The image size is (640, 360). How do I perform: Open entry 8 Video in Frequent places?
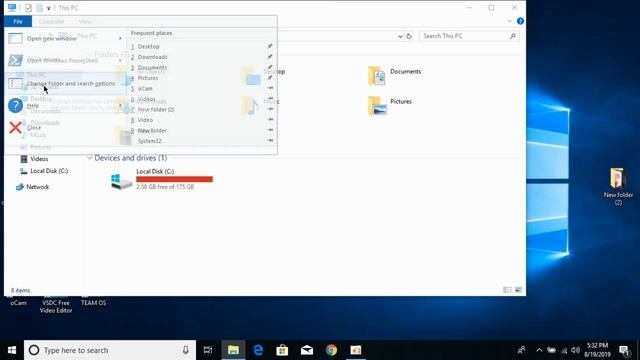(x=145, y=120)
